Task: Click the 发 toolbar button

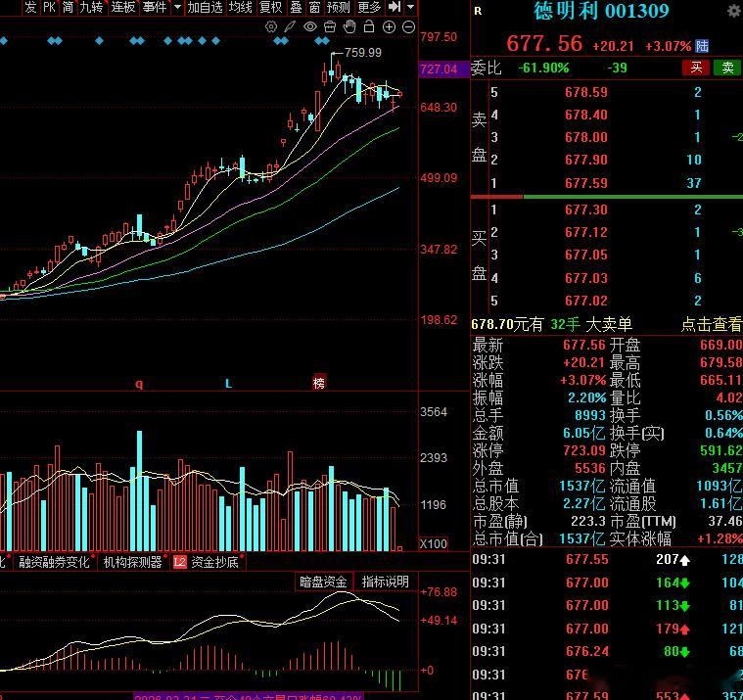Action: (30, 7)
